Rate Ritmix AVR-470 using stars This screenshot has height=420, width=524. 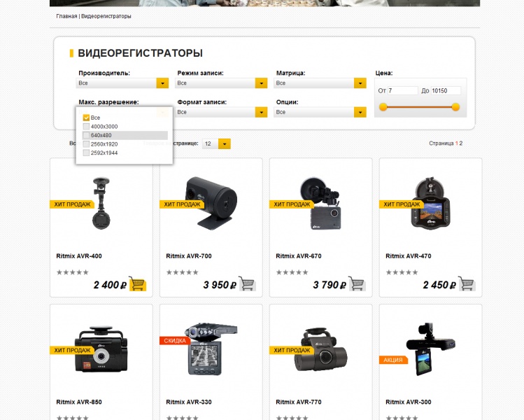point(402,272)
